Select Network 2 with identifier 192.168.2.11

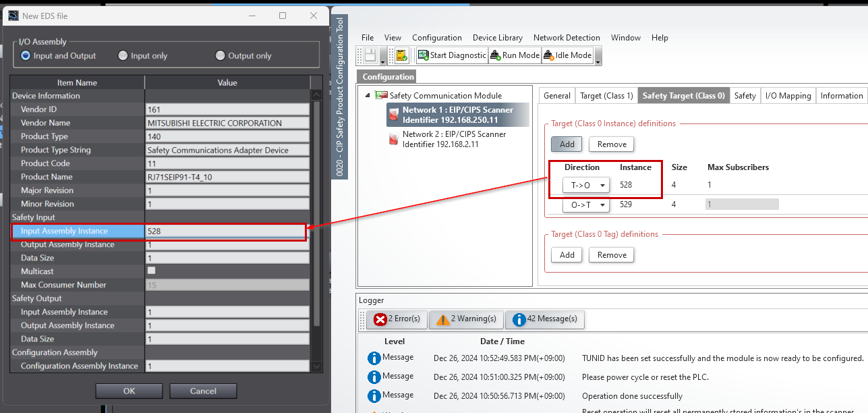tap(454, 139)
